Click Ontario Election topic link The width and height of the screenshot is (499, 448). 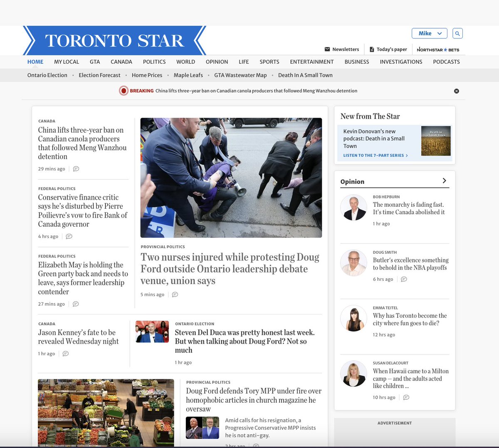click(x=47, y=75)
